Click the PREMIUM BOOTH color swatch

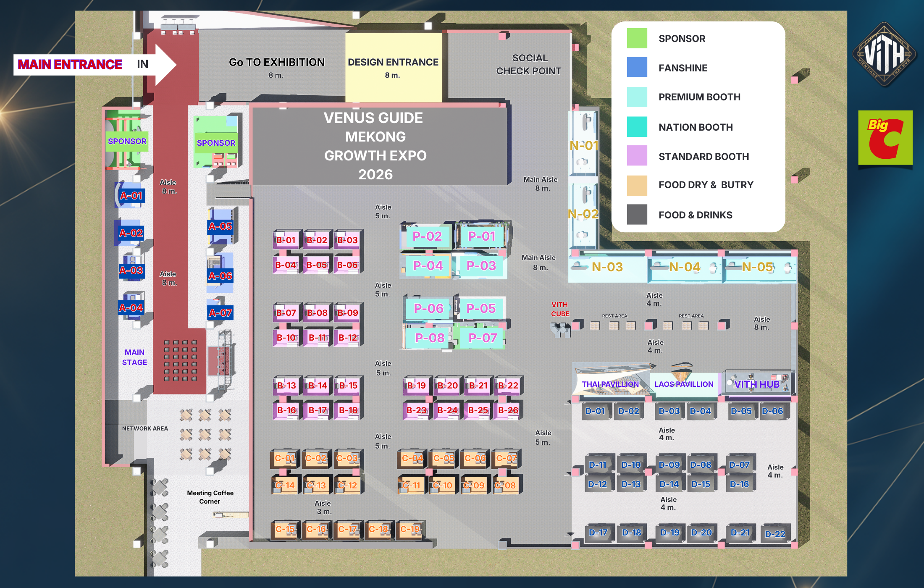(637, 97)
